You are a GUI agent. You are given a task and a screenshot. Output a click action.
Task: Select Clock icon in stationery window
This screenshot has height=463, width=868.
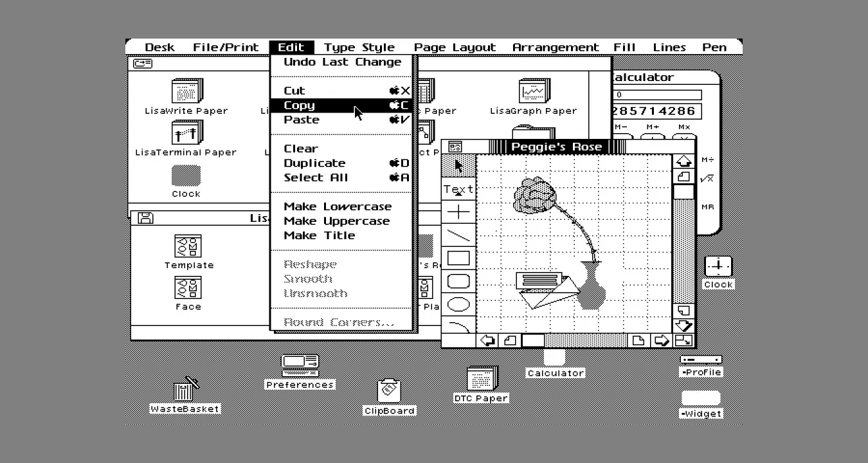186,176
